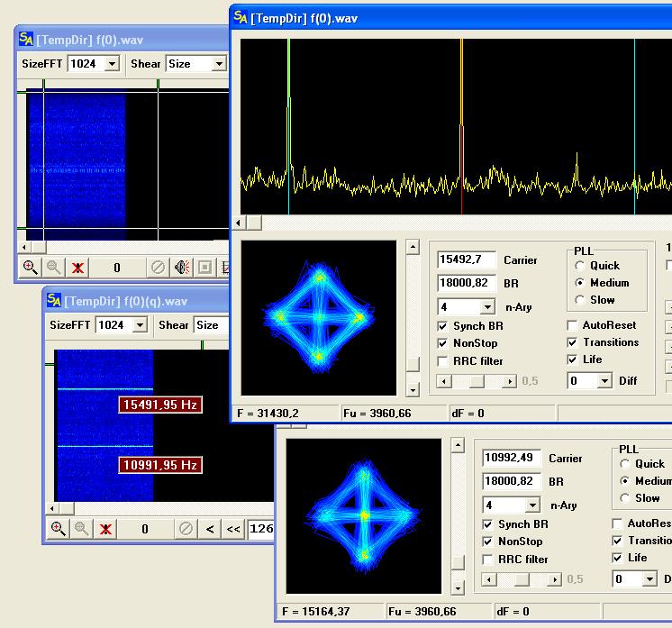
Task: Select Quick PLL radio button in upper panel
Action: [579, 266]
